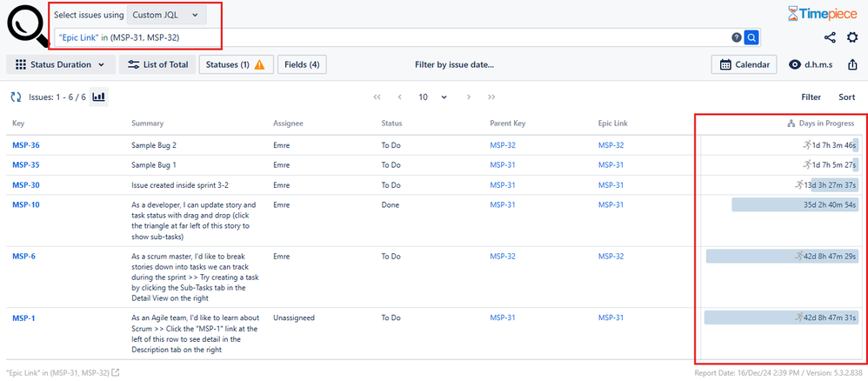868x381 pixels.
Task: Click the Parent Key column header
Action: click(x=508, y=124)
